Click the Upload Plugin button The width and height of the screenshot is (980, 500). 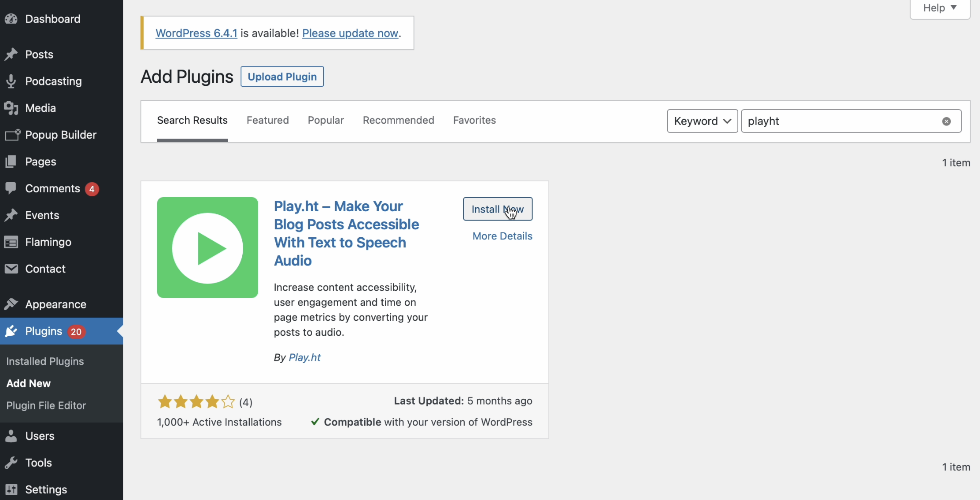click(x=282, y=77)
